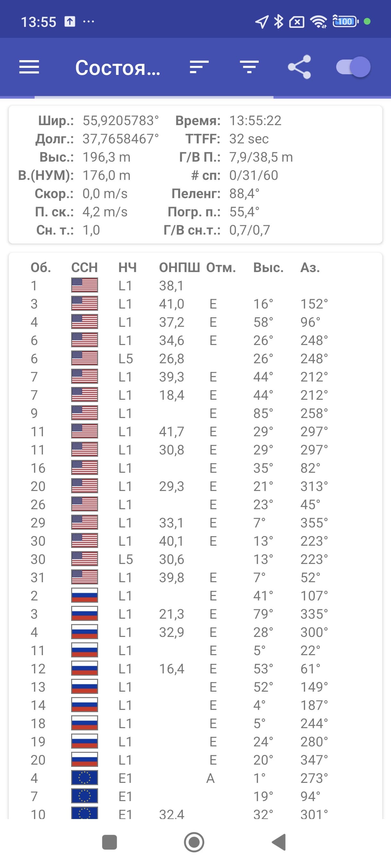Tap the share icon
391x868 pixels.
pos(299,67)
